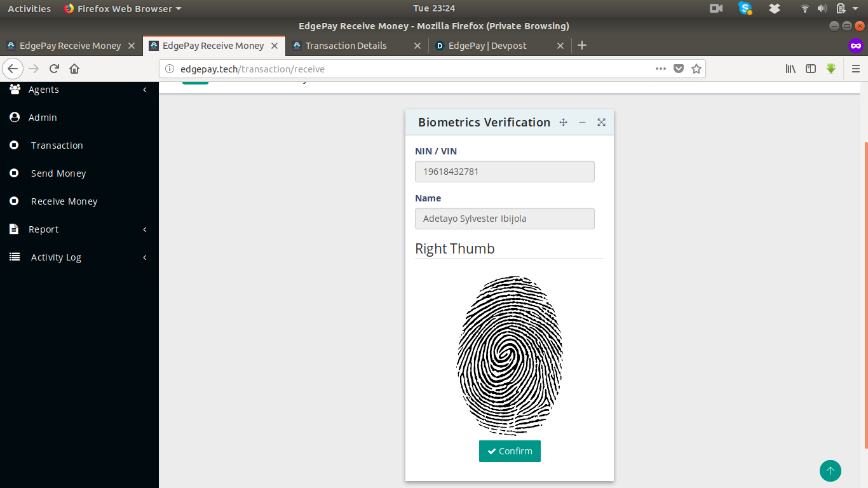Expand Biometrics Verification panel to fullscreen

601,122
